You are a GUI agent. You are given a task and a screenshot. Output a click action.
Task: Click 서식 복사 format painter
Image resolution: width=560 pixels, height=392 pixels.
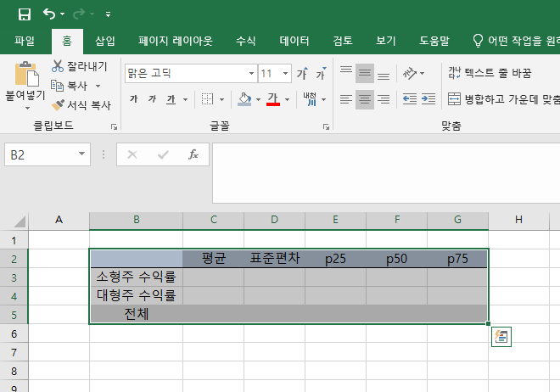click(81, 105)
